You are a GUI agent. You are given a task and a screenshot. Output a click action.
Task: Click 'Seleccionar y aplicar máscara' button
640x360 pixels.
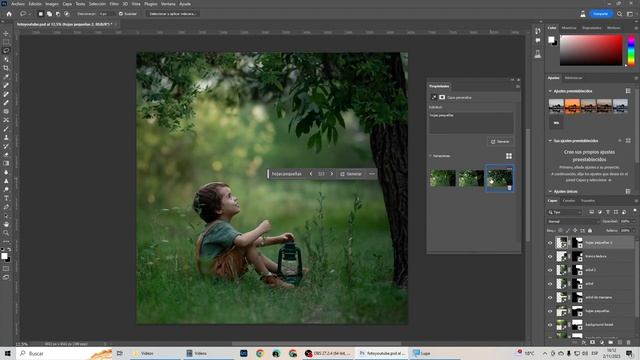point(172,14)
